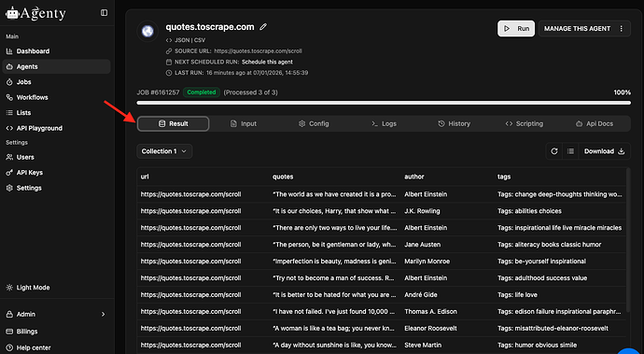
Task: Switch to the Logs tab
Action: [x=384, y=123]
